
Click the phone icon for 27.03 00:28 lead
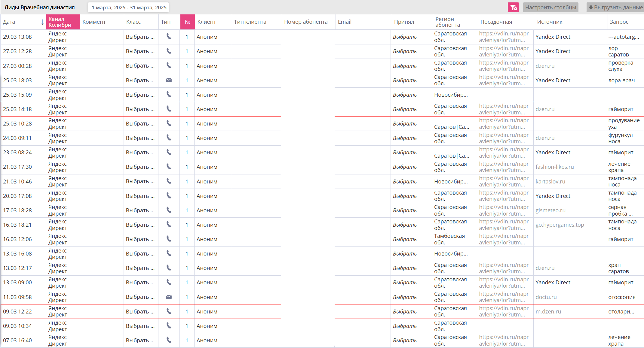[169, 65]
